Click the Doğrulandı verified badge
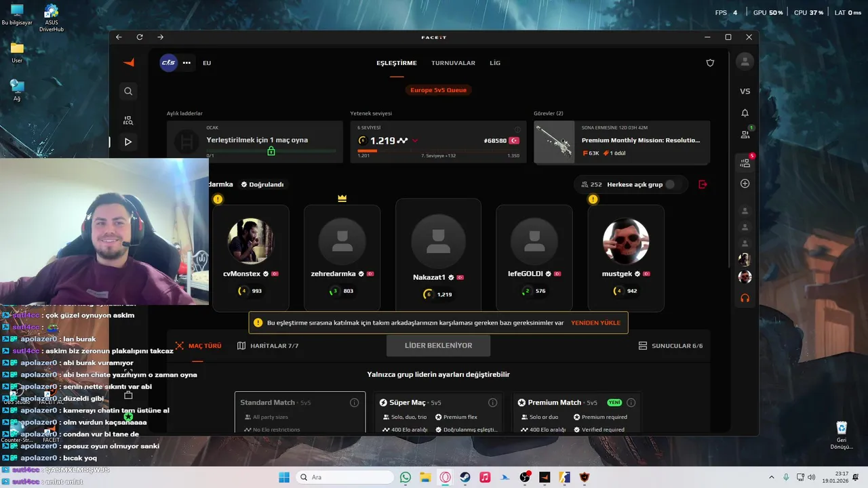Screen dimensions: 868x488 pos(262,184)
